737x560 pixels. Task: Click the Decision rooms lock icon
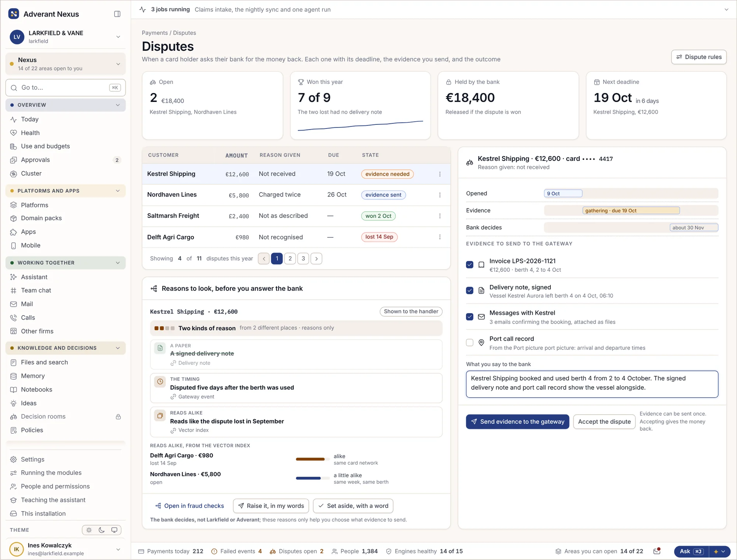pyautogui.click(x=118, y=417)
